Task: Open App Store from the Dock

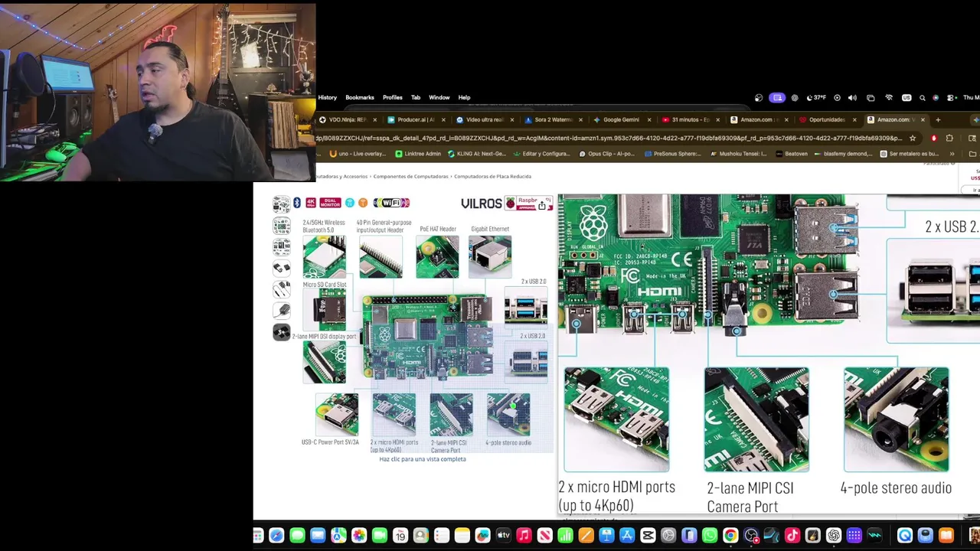Action: click(627, 536)
